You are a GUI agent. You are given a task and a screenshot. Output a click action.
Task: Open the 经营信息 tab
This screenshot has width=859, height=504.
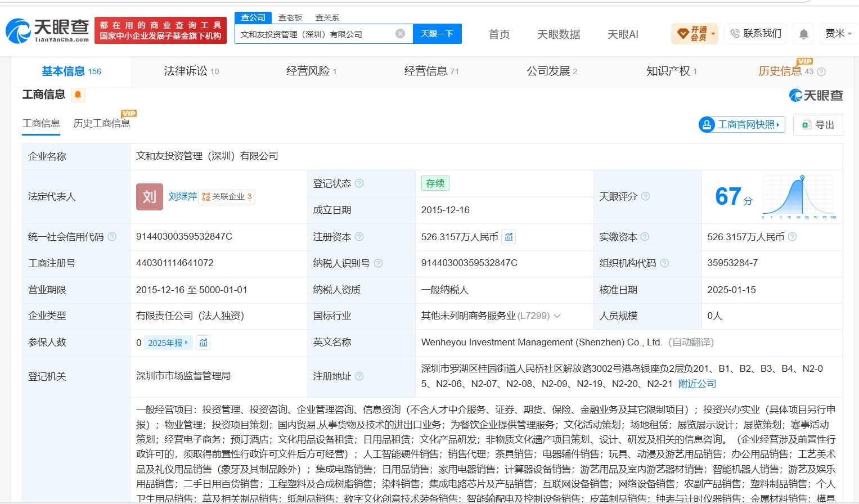(x=431, y=71)
